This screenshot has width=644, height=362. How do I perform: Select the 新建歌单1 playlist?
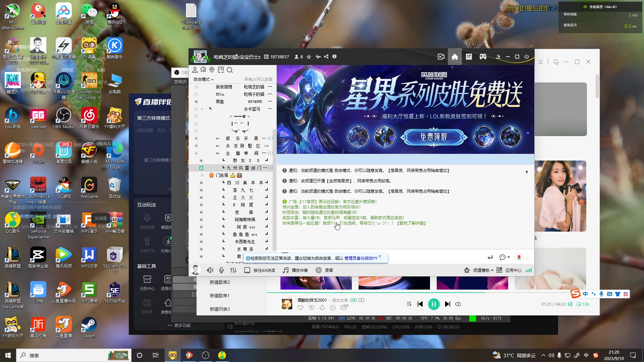tap(220, 296)
